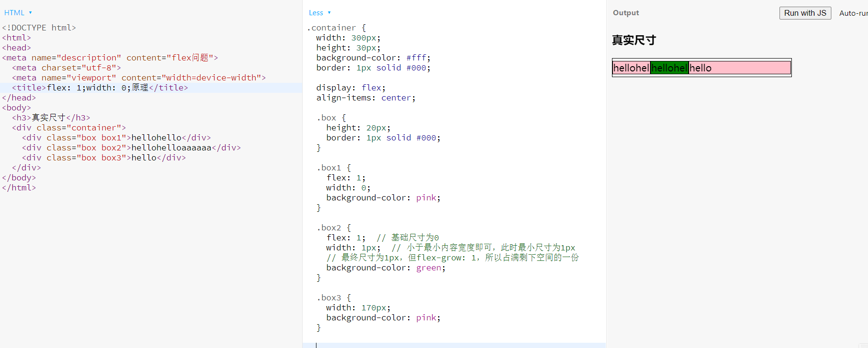Click the first pink hellohel box in the output
Screen dimensions: 868x348
pyautogui.click(x=631, y=68)
